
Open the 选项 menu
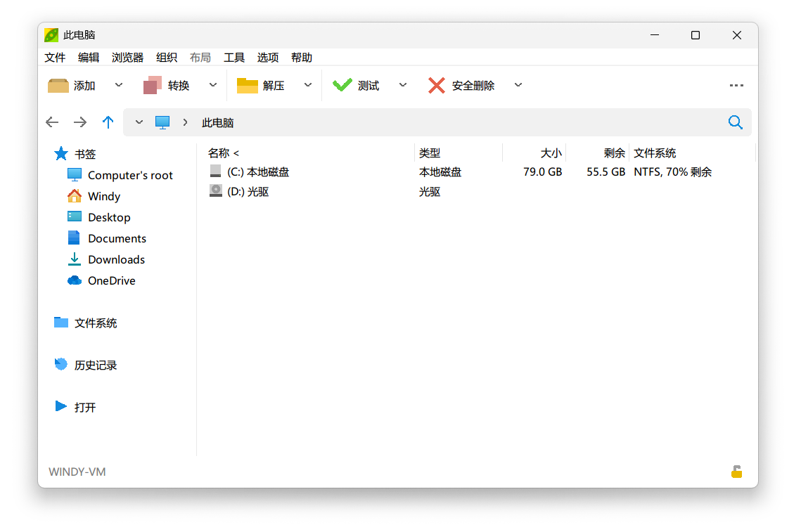point(267,58)
